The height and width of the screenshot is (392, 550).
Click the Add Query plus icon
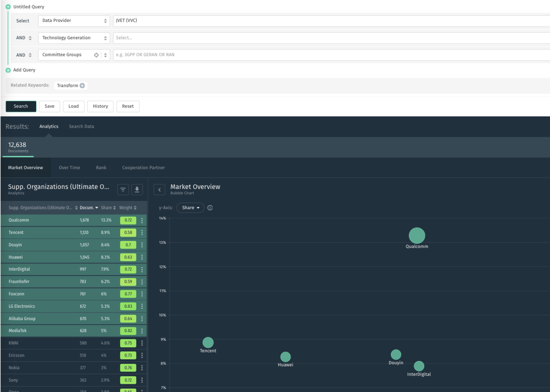(x=8, y=70)
